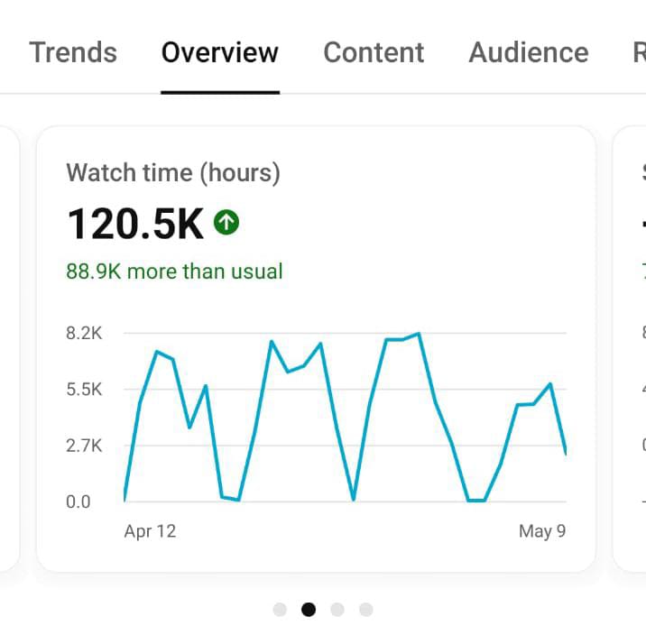
Task: Select the fourth carousel page dot
Action: [x=365, y=610]
